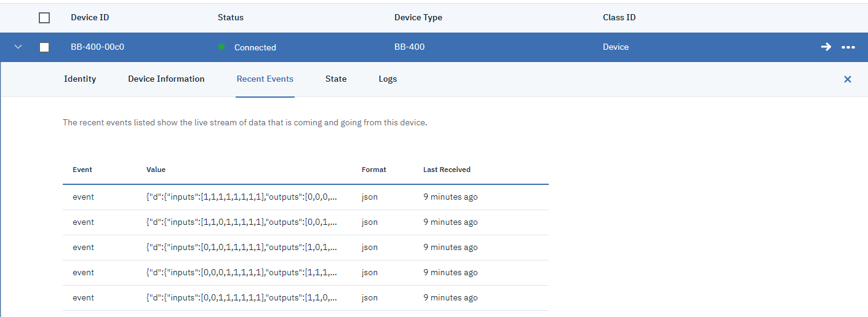868x317 pixels.
Task: Open event with inputs [0,0,0,1,1,1,1,1]
Action: (x=306, y=273)
